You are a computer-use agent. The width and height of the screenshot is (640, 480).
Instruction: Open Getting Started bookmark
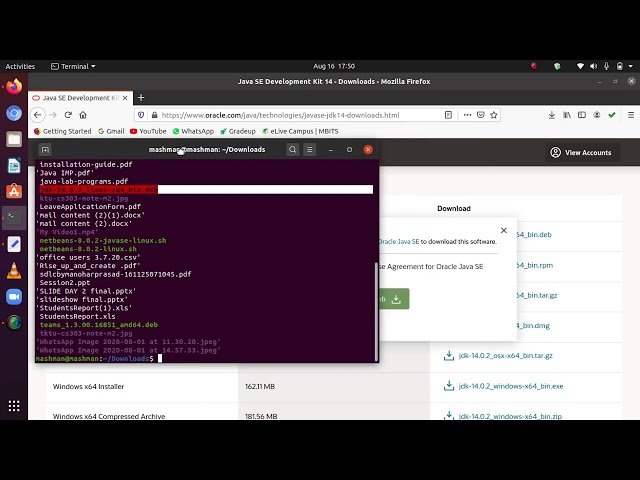point(62,131)
